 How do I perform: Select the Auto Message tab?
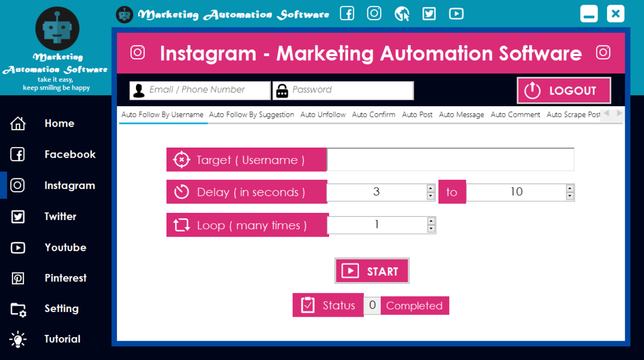[x=461, y=115]
